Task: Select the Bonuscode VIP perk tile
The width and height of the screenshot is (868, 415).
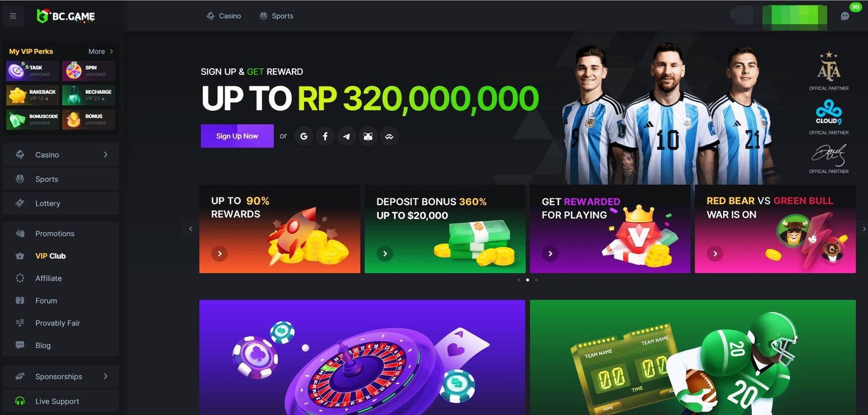Action: 33,119
